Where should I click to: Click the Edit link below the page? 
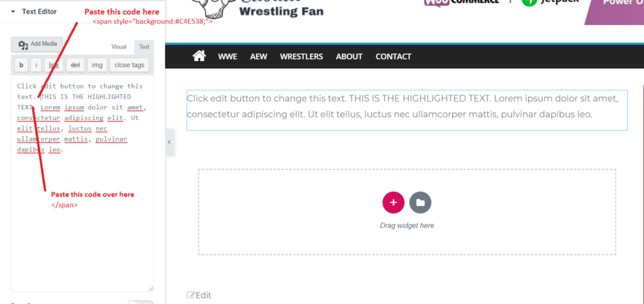(x=199, y=295)
